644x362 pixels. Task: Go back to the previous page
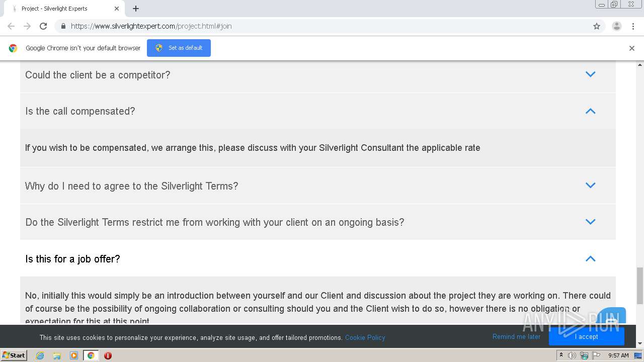pyautogui.click(x=11, y=26)
